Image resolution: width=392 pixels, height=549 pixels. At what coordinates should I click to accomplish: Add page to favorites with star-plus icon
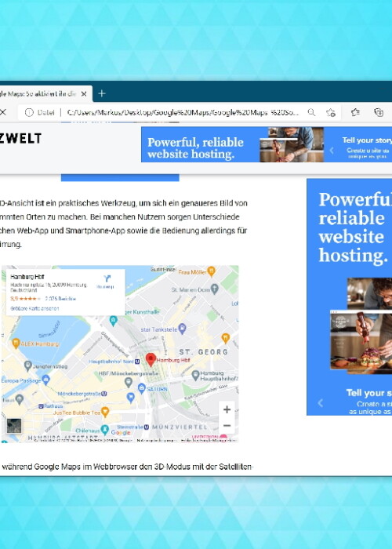tap(331, 112)
